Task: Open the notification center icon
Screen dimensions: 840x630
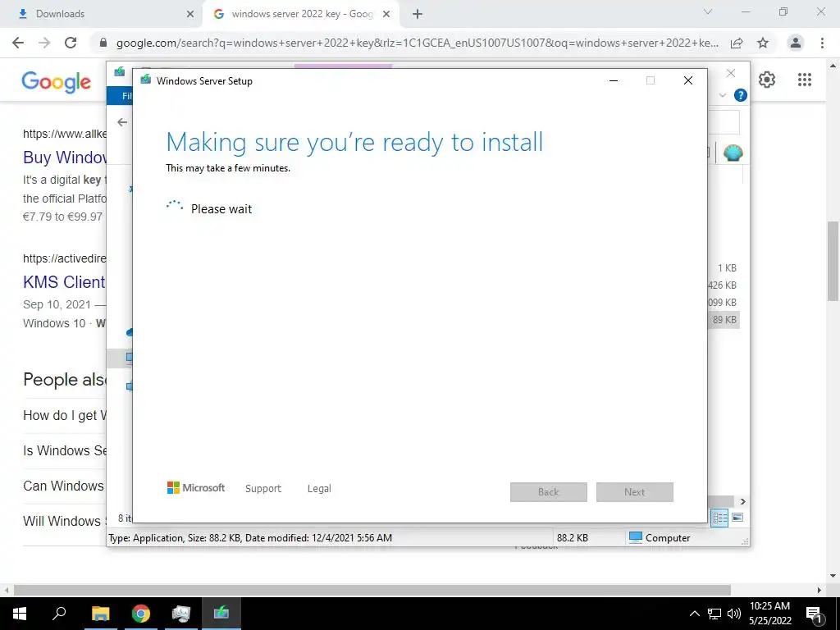Action: (x=814, y=614)
